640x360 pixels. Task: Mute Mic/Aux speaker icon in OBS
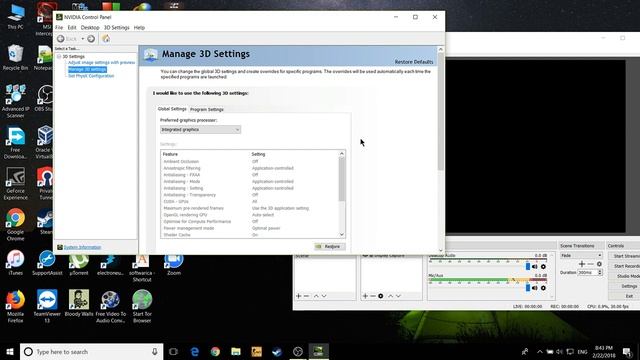pos(535,288)
